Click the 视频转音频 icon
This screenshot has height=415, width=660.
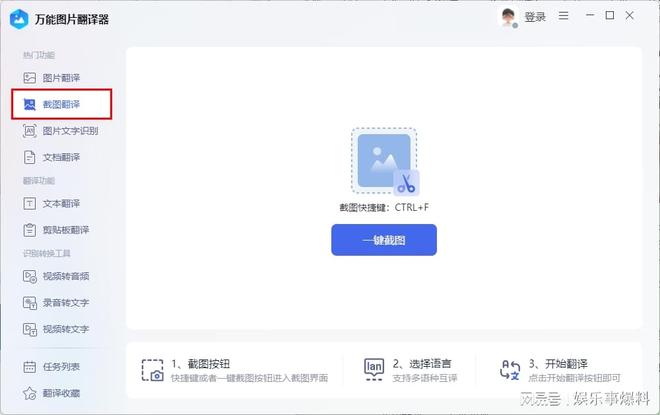29,277
